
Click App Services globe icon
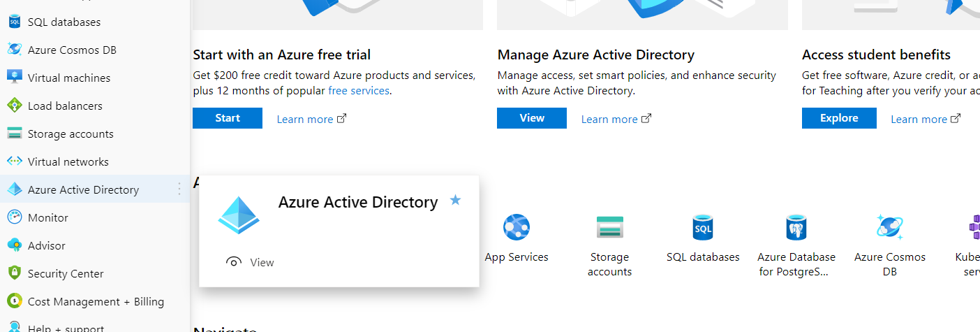tap(517, 227)
